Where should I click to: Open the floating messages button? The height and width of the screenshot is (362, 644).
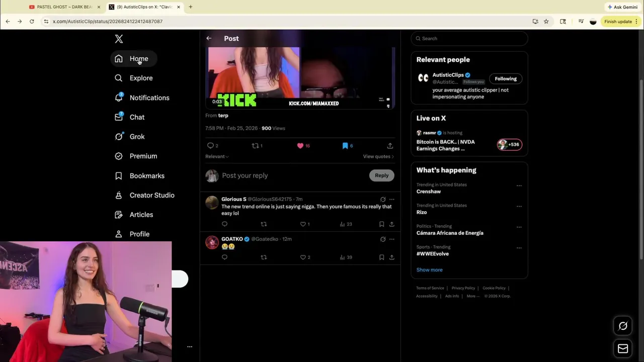pyautogui.click(x=623, y=348)
